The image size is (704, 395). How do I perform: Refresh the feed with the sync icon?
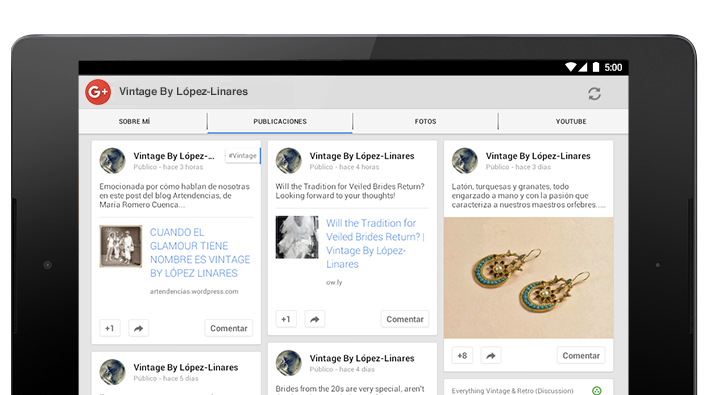click(x=594, y=94)
